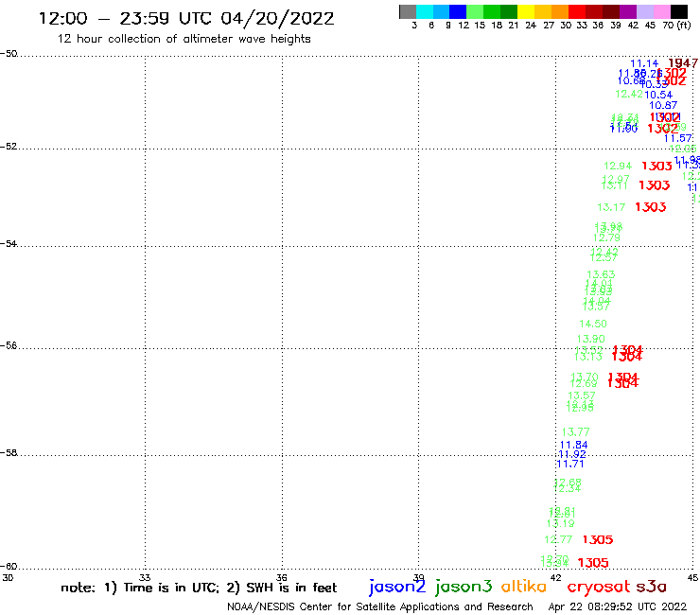
Task: Click the blue value 10.54
Action: 658,95
